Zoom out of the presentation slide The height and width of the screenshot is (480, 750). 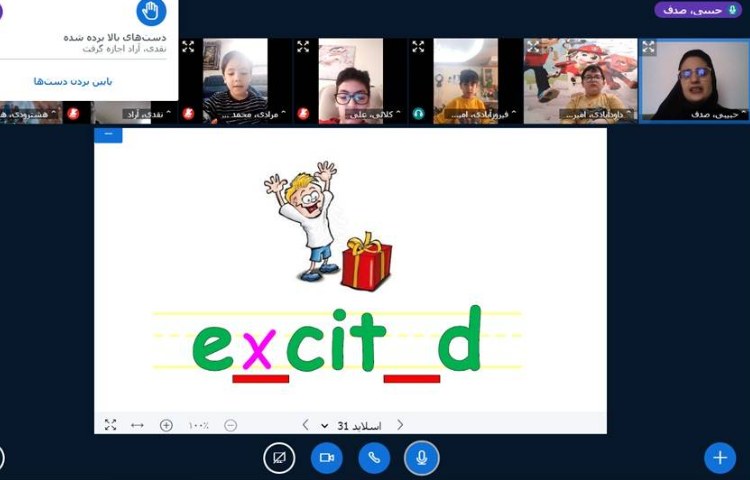point(231,425)
